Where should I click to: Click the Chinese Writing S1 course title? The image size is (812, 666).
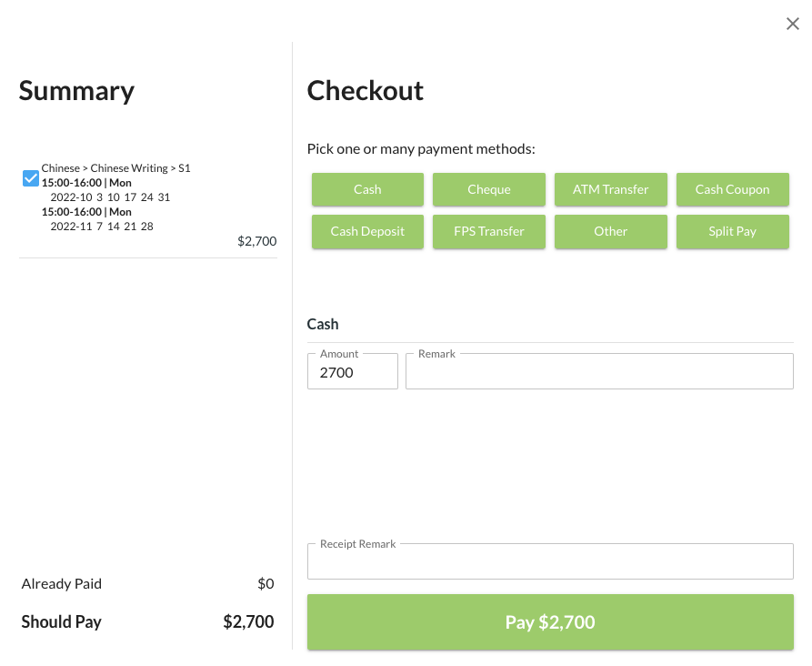[x=115, y=168]
